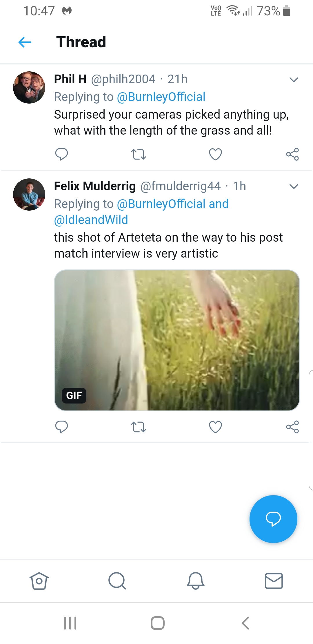This screenshot has width=313, height=644.
Task: Go back using the blue arrow
Action: (25, 42)
